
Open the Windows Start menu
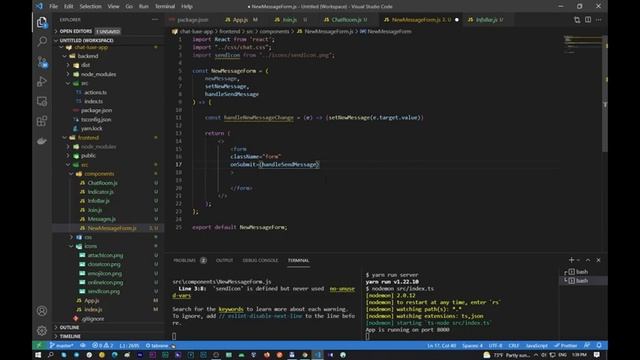[x=38, y=355]
